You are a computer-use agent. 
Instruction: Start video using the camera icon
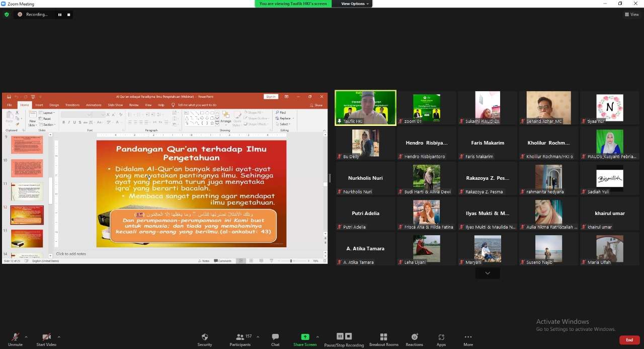[46, 339]
